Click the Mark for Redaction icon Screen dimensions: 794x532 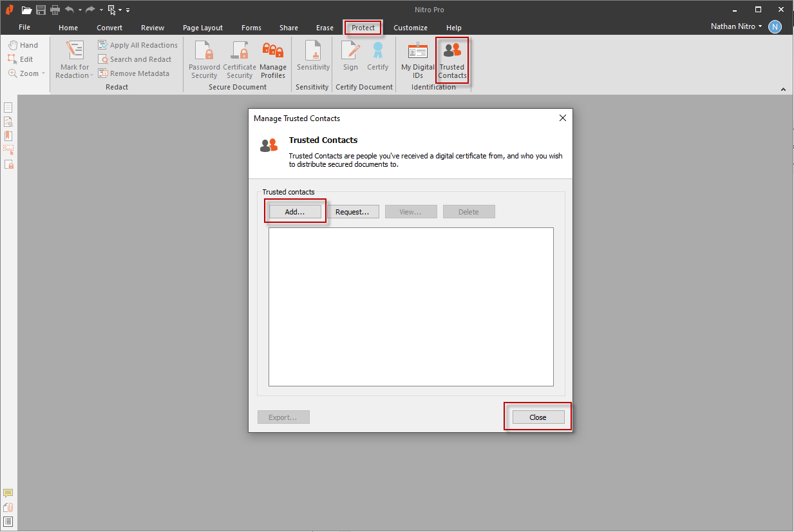[x=73, y=58]
